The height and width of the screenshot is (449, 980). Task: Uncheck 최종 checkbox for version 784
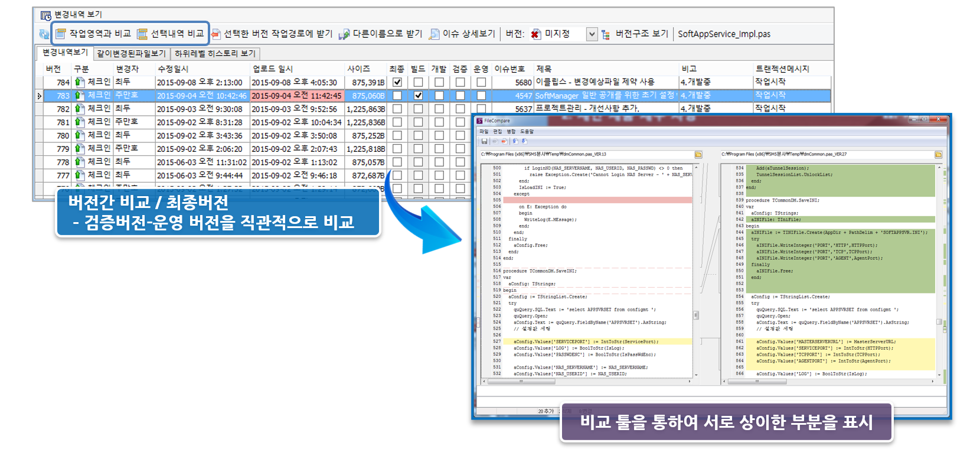click(x=397, y=82)
